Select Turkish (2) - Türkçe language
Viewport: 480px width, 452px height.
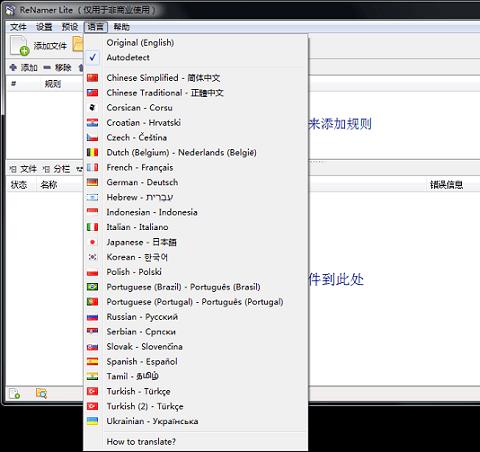click(196, 406)
